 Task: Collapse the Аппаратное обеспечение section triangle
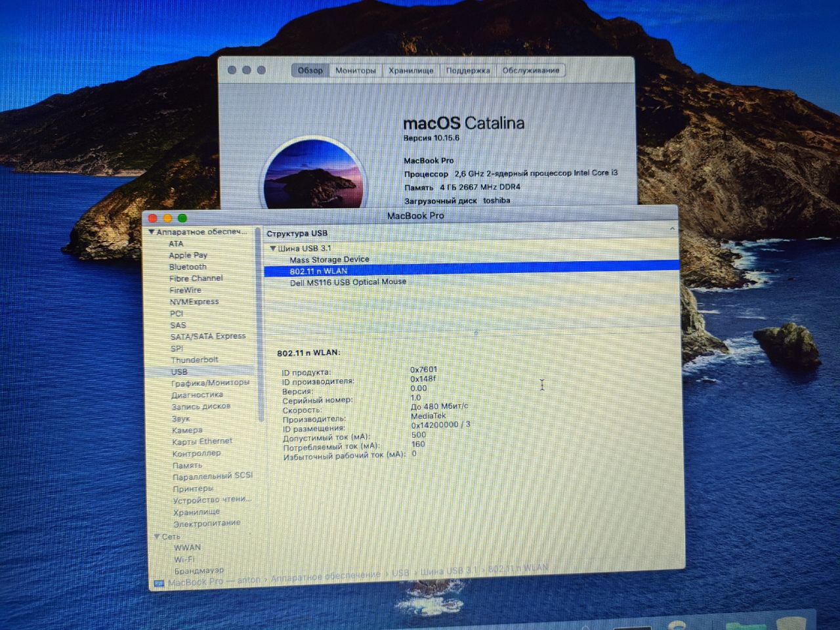(151, 232)
